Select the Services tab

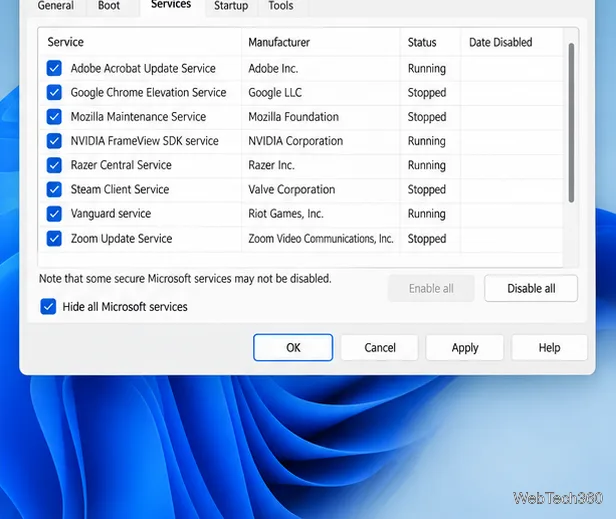171,5
